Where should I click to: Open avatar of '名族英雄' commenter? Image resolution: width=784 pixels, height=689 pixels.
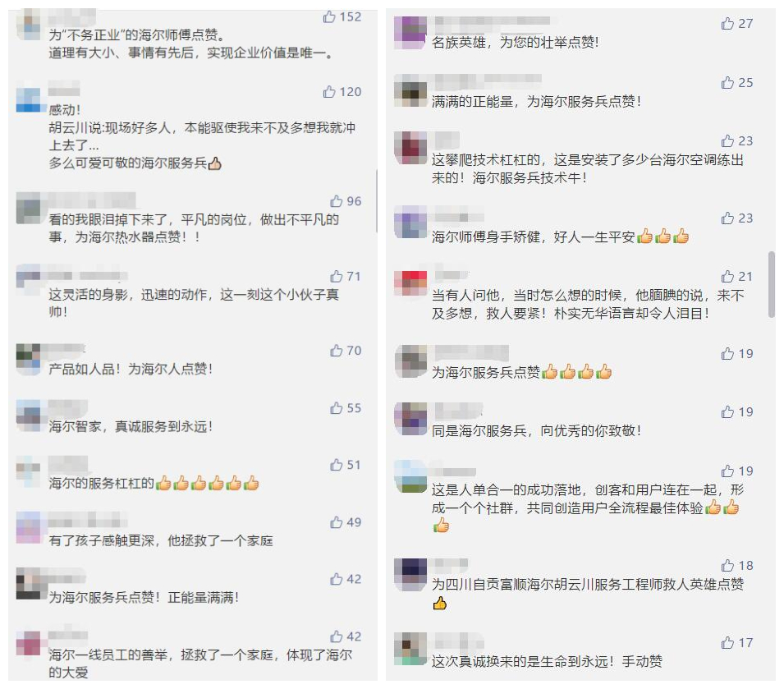coord(410,33)
